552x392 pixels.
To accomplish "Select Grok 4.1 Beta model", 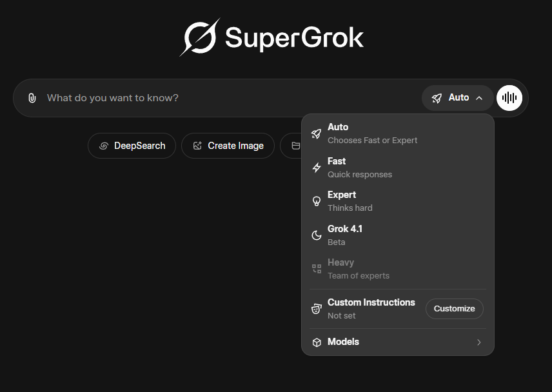I will tap(398, 235).
